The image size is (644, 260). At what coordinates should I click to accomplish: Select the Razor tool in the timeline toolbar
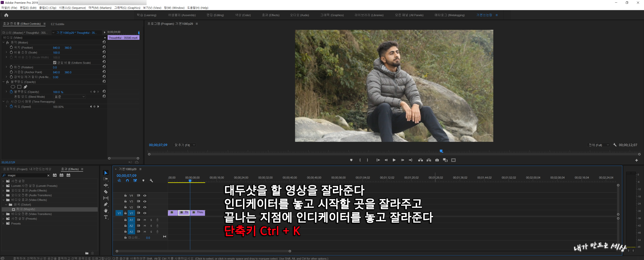(x=106, y=192)
